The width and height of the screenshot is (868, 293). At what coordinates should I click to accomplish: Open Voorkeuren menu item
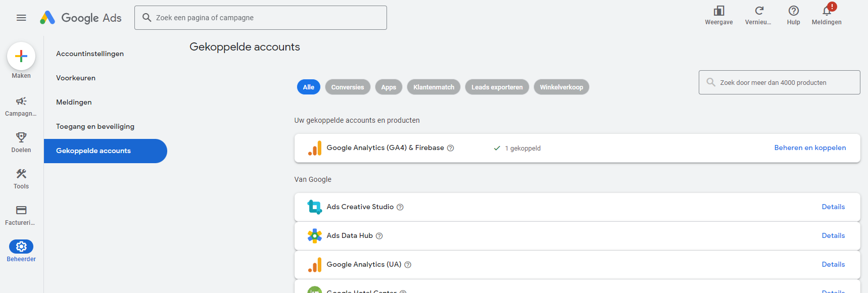[76, 78]
